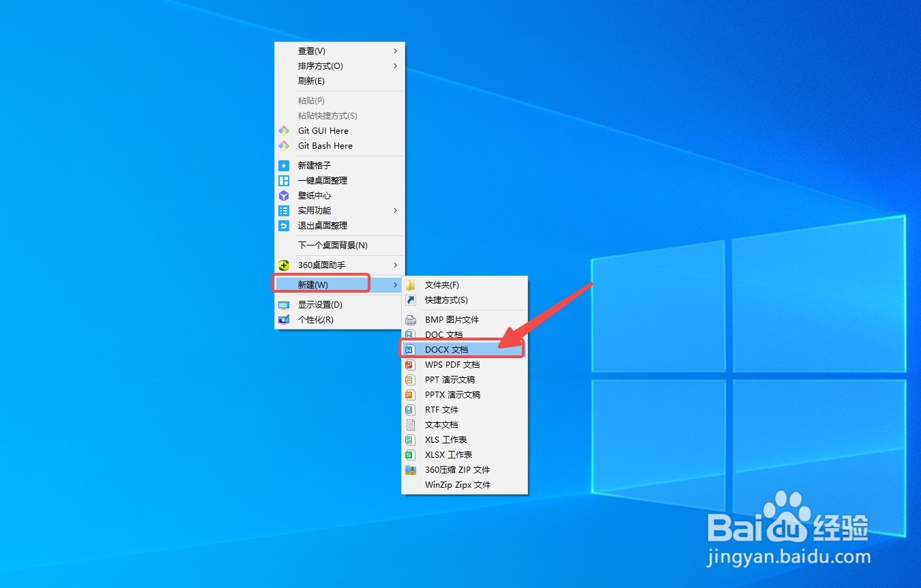Click the WPS PDF 文档 icon
The width and height of the screenshot is (921, 588).
pos(410,365)
